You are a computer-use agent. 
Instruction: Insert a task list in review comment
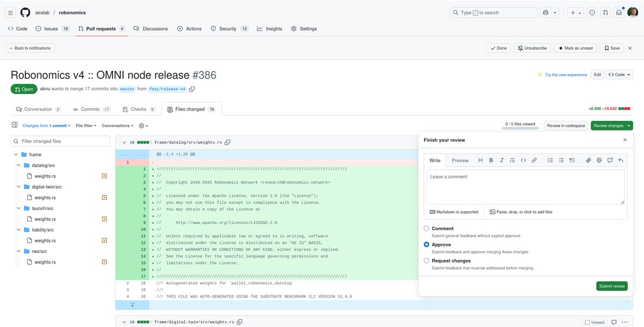(572, 160)
